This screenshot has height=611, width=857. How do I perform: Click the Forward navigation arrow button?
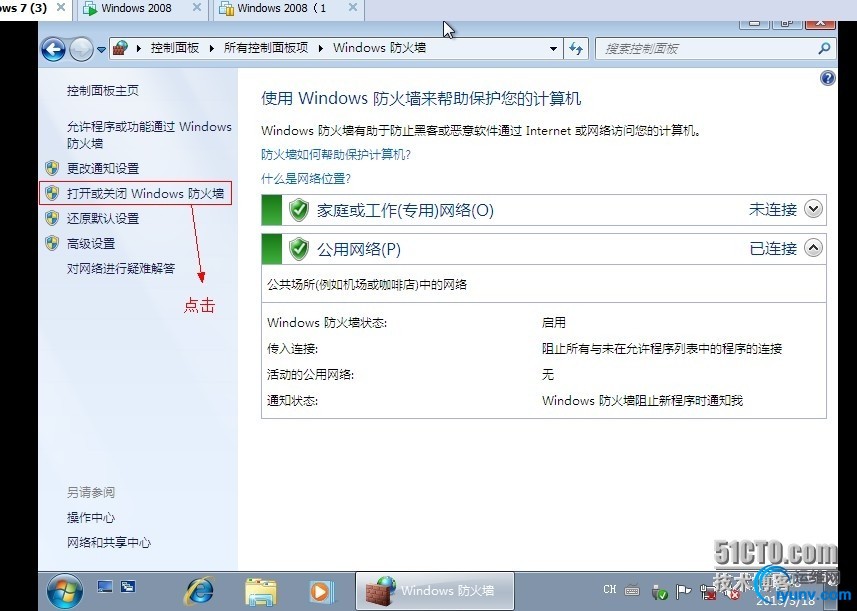tap(81, 50)
